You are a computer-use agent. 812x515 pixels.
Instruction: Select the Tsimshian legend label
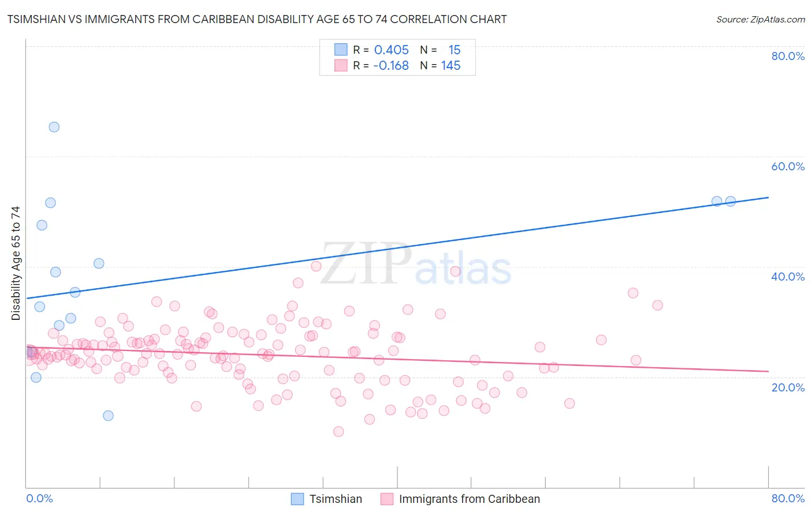(x=336, y=499)
